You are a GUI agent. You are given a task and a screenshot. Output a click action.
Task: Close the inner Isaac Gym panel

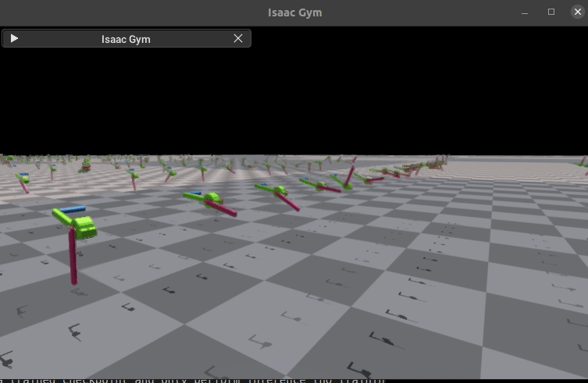(238, 38)
